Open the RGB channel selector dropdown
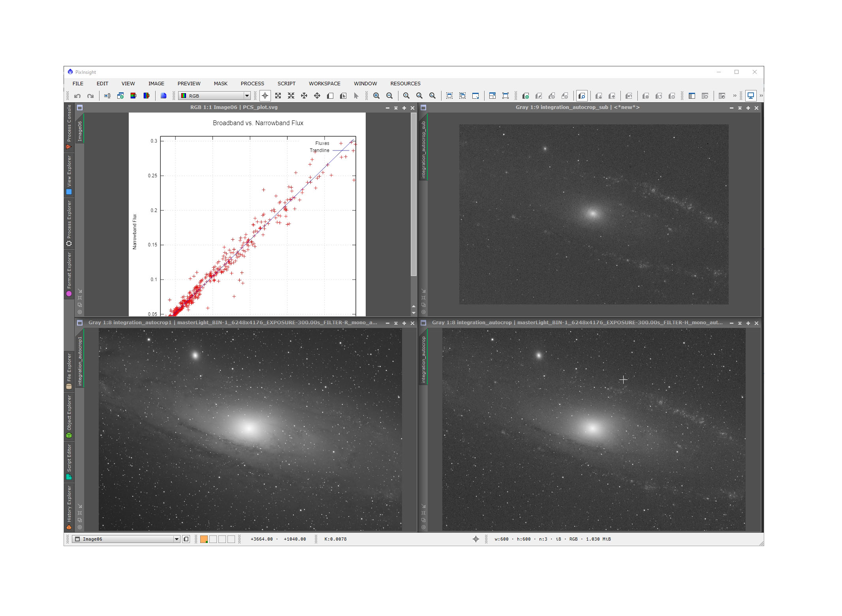 [x=247, y=96]
